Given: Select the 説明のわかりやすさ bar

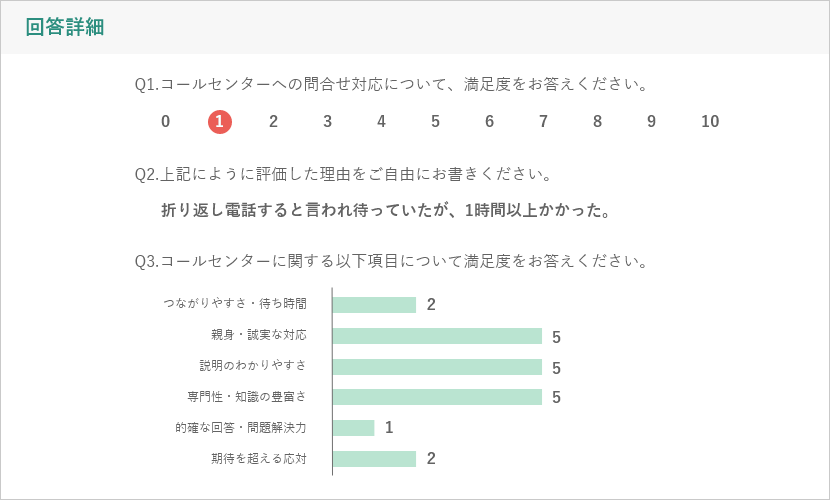Looking at the screenshot, I should [438, 367].
